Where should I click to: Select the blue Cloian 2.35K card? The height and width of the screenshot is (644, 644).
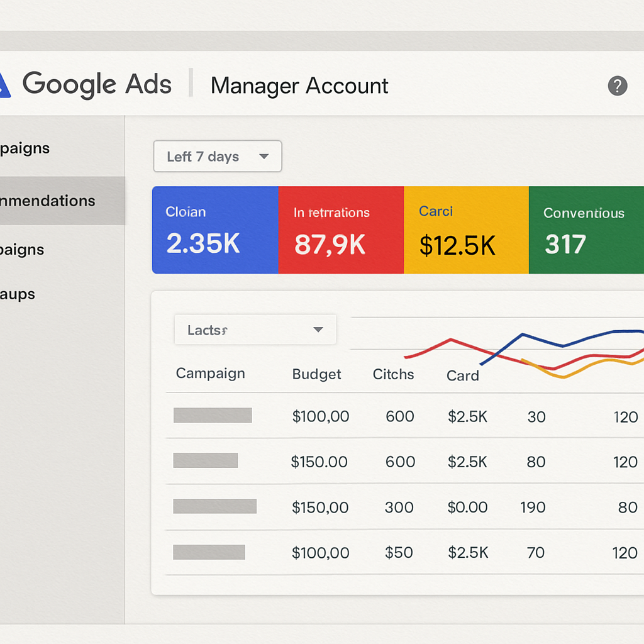(x=215, y=230)
